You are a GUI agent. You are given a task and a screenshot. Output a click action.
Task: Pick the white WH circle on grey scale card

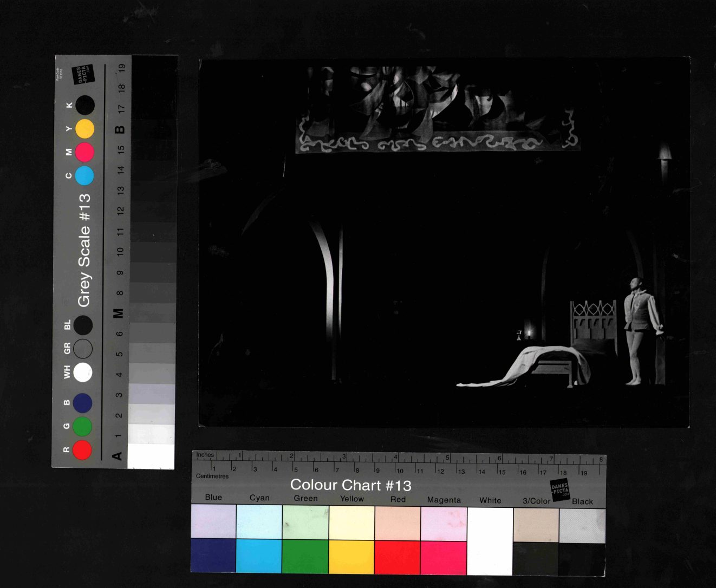[x=83, y=372]
